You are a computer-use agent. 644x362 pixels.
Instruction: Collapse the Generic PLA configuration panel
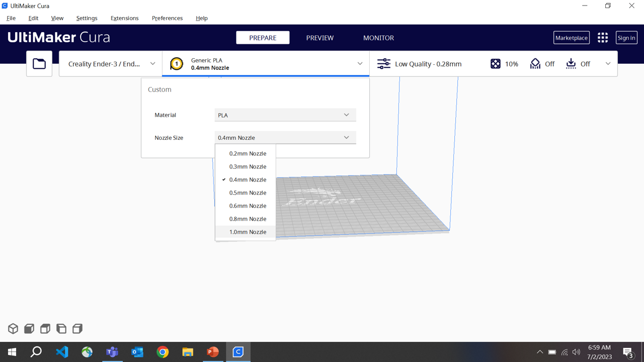[x=360, y=64]
